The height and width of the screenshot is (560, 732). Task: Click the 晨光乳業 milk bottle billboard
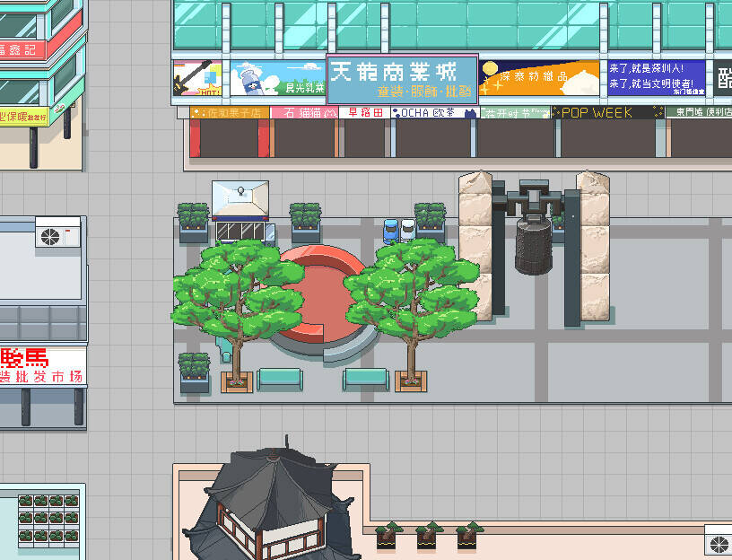[278, 78]
